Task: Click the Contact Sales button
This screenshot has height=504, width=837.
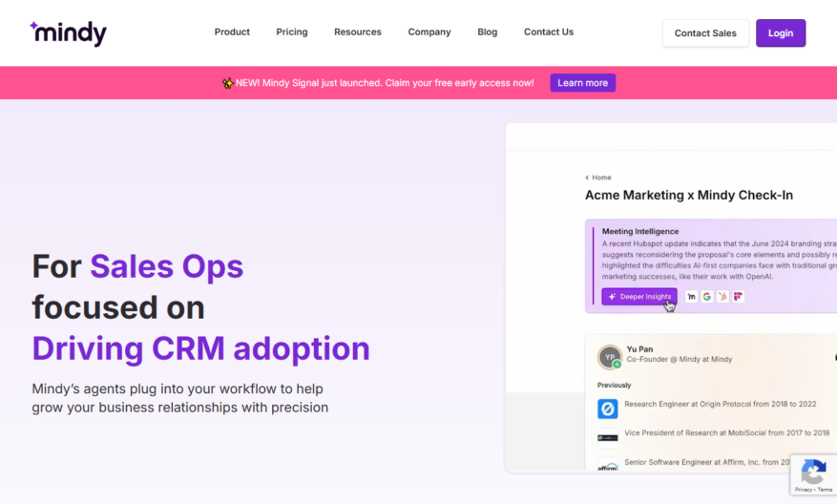Action: (x=705, y=33)
